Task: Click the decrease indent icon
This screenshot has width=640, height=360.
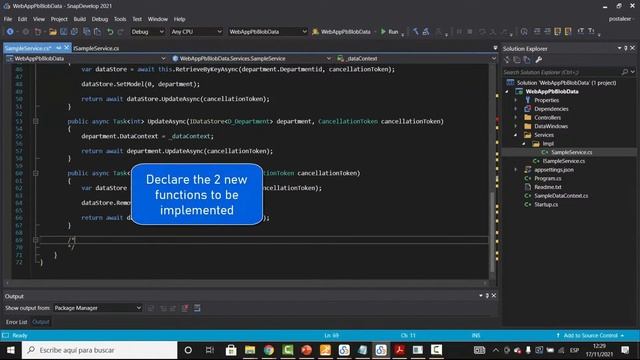Action: [x=537, y=32]
